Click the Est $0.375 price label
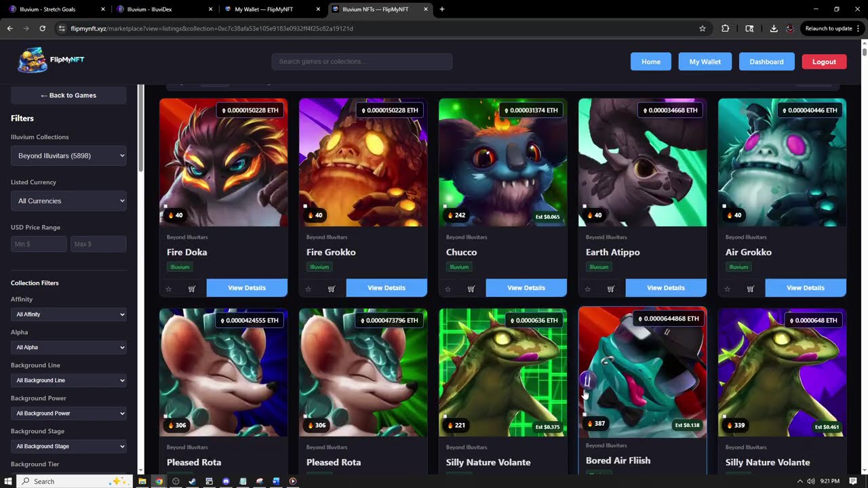 (547, 427)
